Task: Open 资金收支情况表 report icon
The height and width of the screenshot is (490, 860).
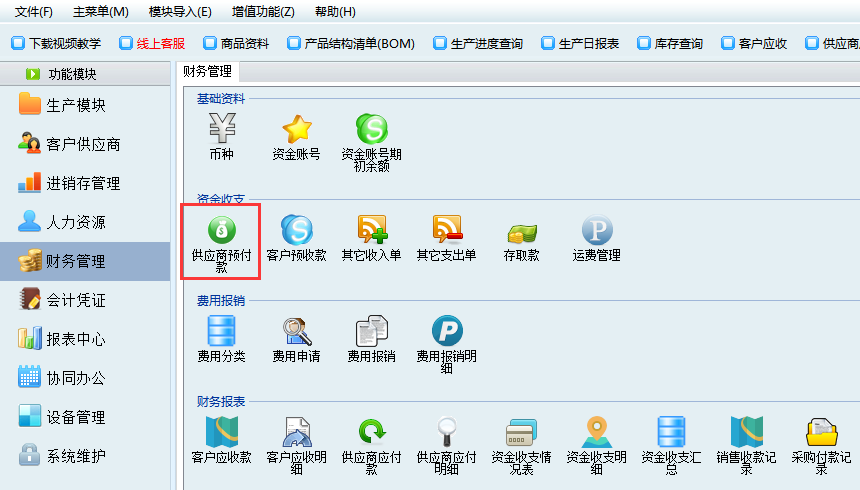Action: [521, 432]
